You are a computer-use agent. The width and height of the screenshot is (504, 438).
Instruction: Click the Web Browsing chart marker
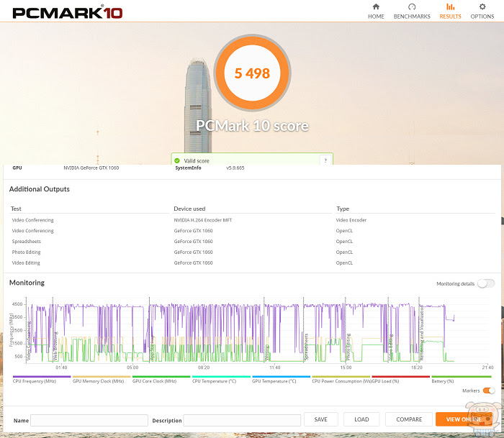click(55, 346)
